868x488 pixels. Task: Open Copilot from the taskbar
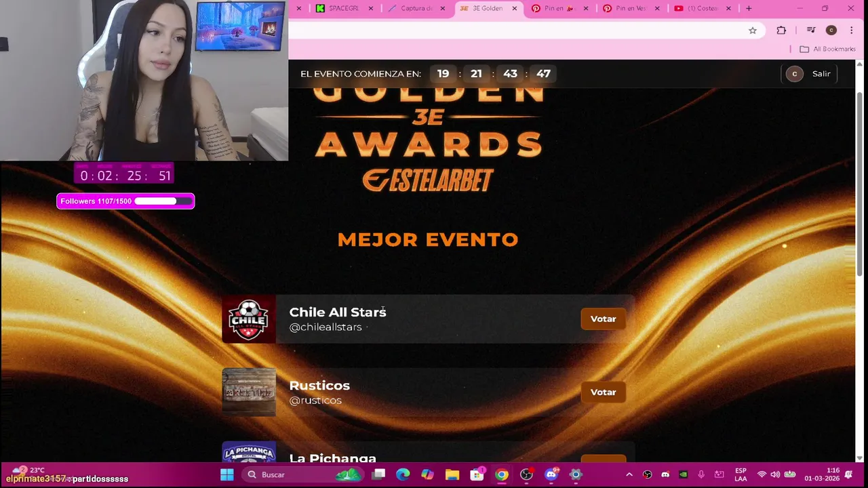click(x=427, y=474)
